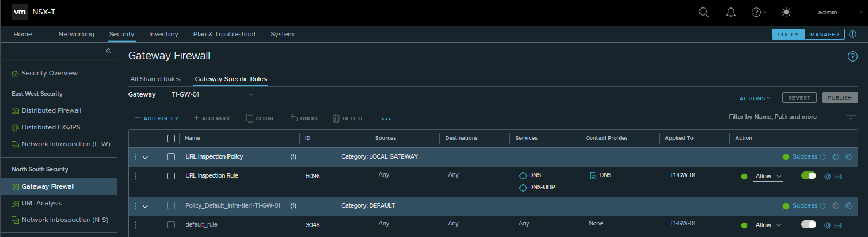This screenshot has width=868, height=237.
Task: Click the Publish button
Action: 840,98
